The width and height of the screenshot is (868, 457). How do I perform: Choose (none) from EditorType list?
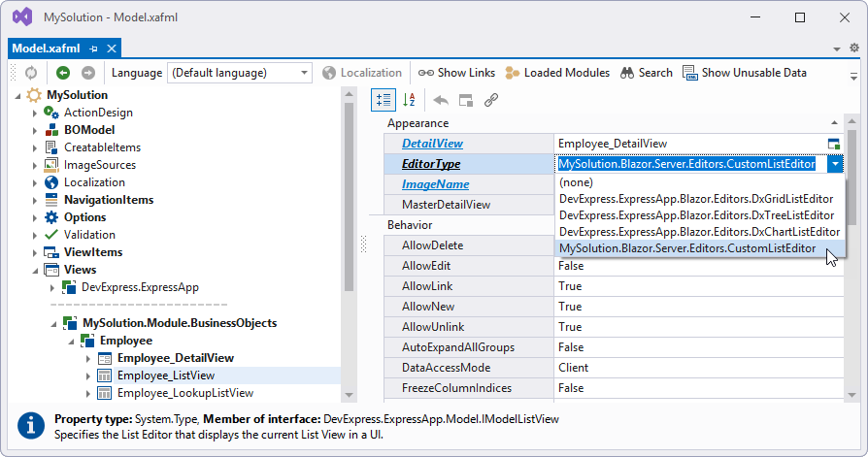click(x=699, y=182)
